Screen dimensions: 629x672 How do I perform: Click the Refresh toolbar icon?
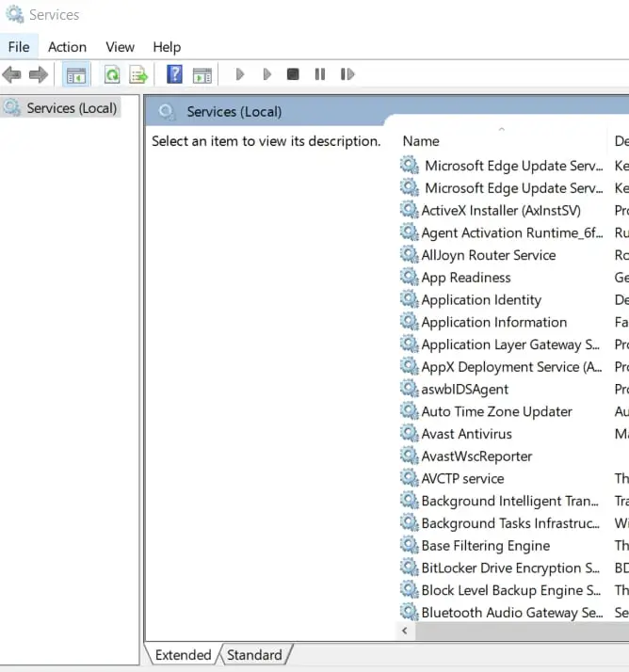(112, 75)
